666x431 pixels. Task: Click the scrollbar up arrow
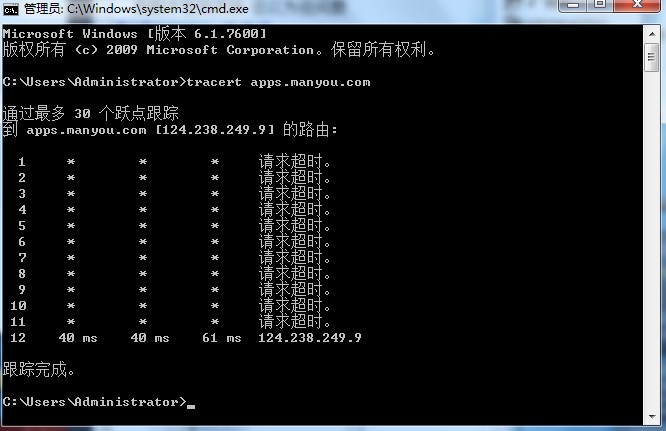(x=651, y=34)
